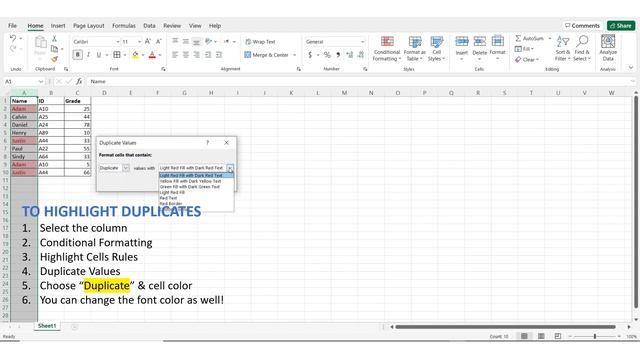
Task: Click the Clear eraser button
Action: coord(527,60)
